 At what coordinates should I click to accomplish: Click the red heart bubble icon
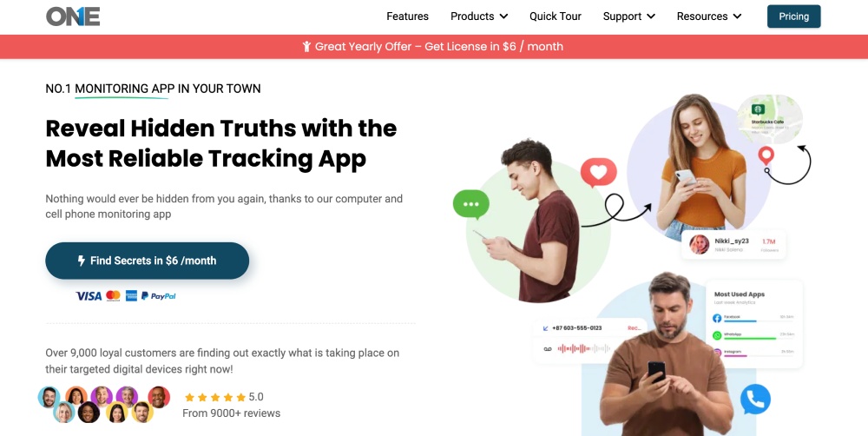(x=598, y=172)
